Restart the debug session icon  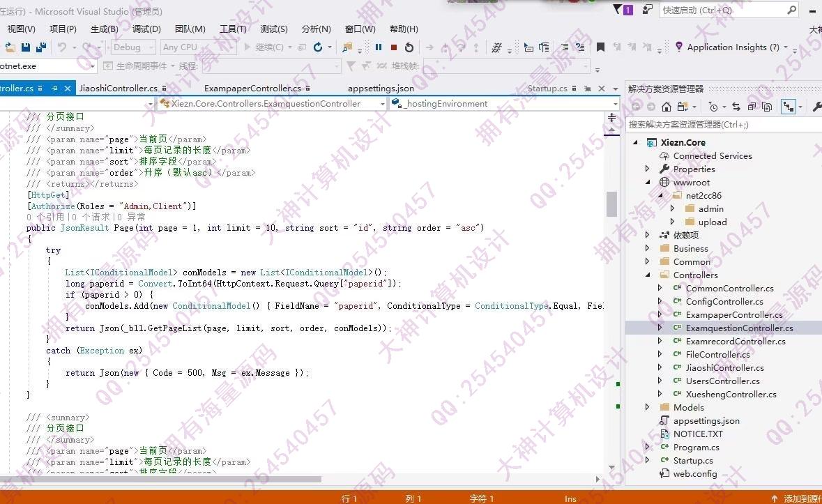[409, 47]
